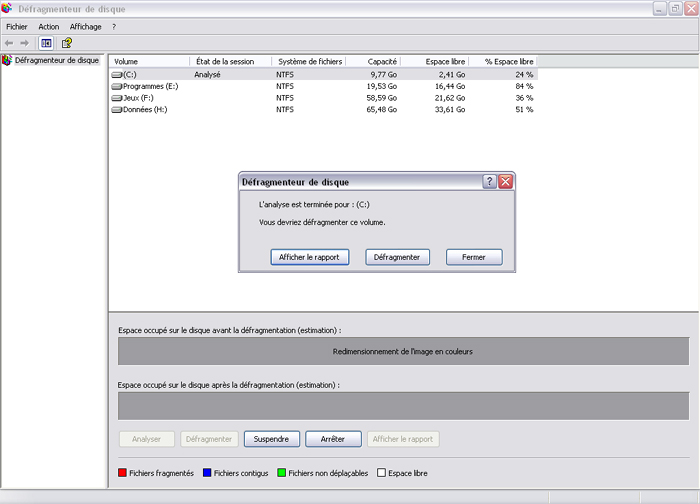The height and width of the screenshot is (504, 700).
Task: Sort by the Capacité column header
Action: [374, 61]
